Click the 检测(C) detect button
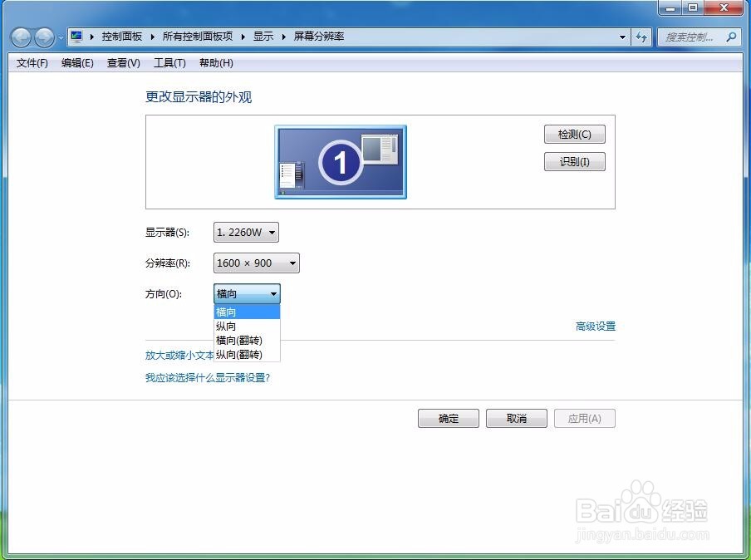751x560 pixels. pos(574,134)
